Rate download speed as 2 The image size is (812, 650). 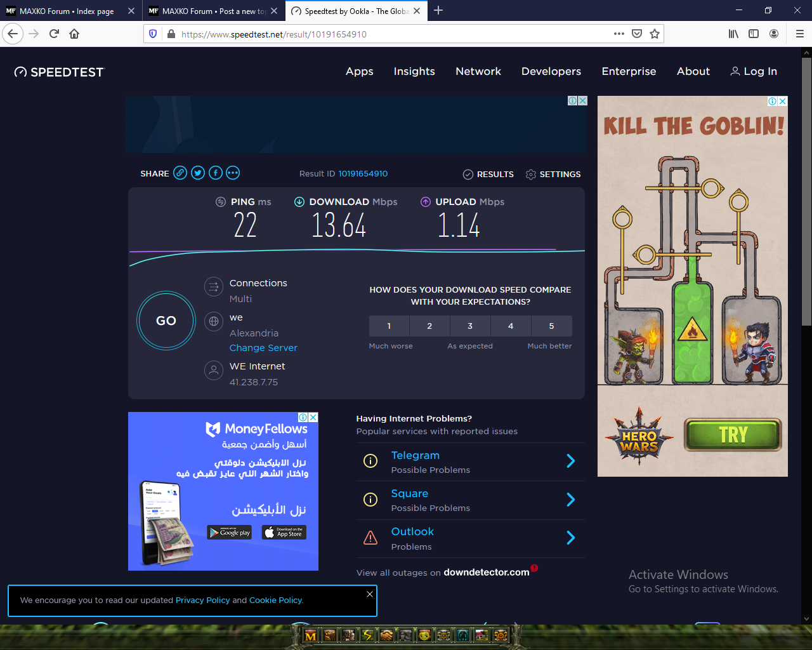429,326
